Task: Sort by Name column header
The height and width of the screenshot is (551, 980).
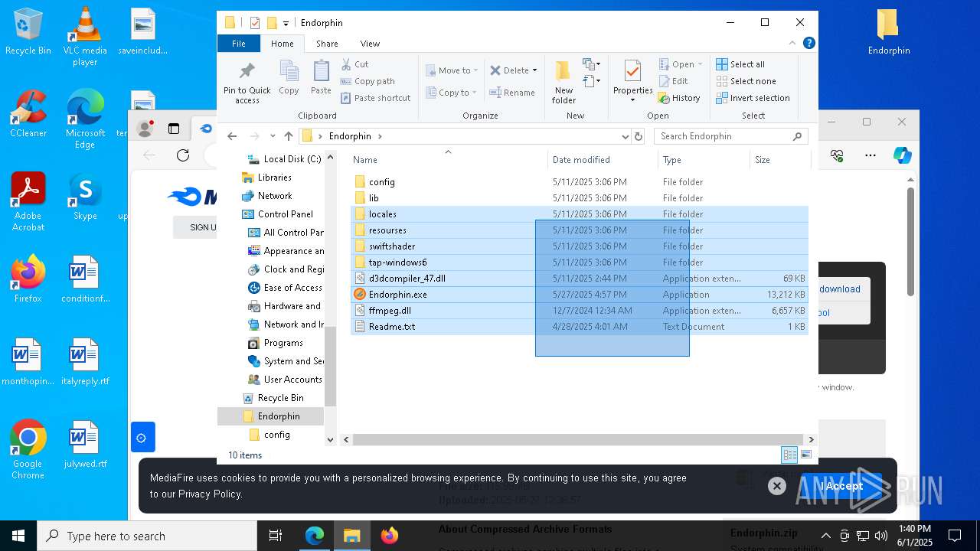Action: tap(448, 160)
